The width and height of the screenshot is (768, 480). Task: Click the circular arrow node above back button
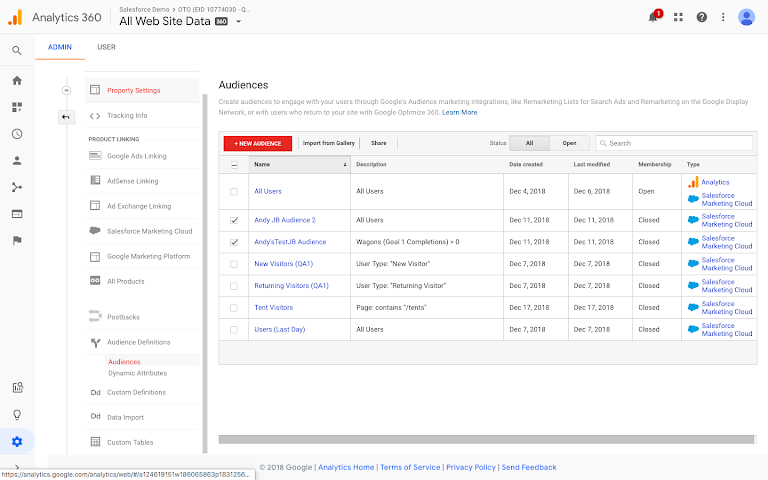point(67,90)
